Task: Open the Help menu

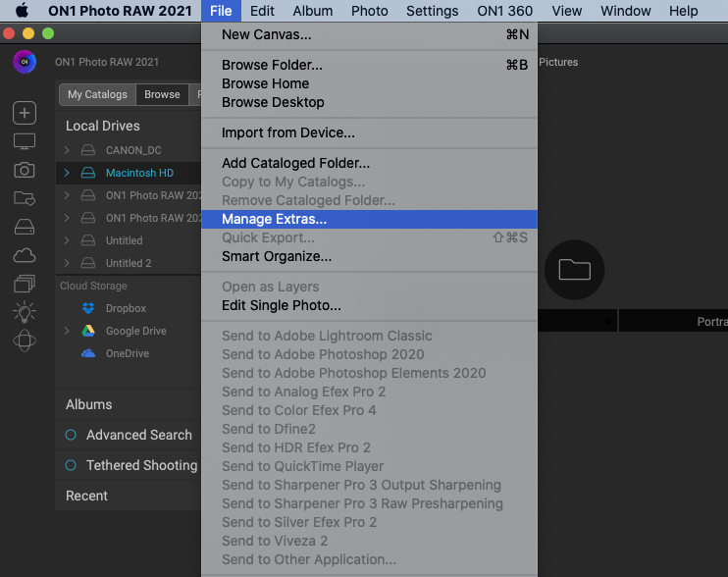Action: (684, 11)
